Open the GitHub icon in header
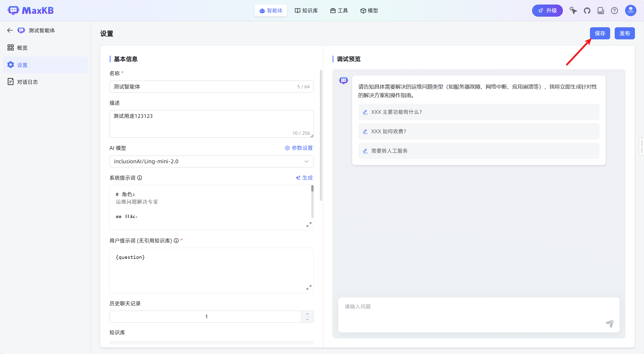The height and width of the screenshot is (354, 644). click(587, 11)
